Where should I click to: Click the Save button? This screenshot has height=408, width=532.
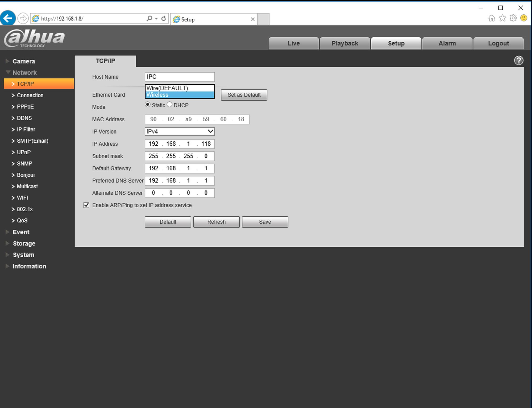pyautogui.click(x=265, y=222)
